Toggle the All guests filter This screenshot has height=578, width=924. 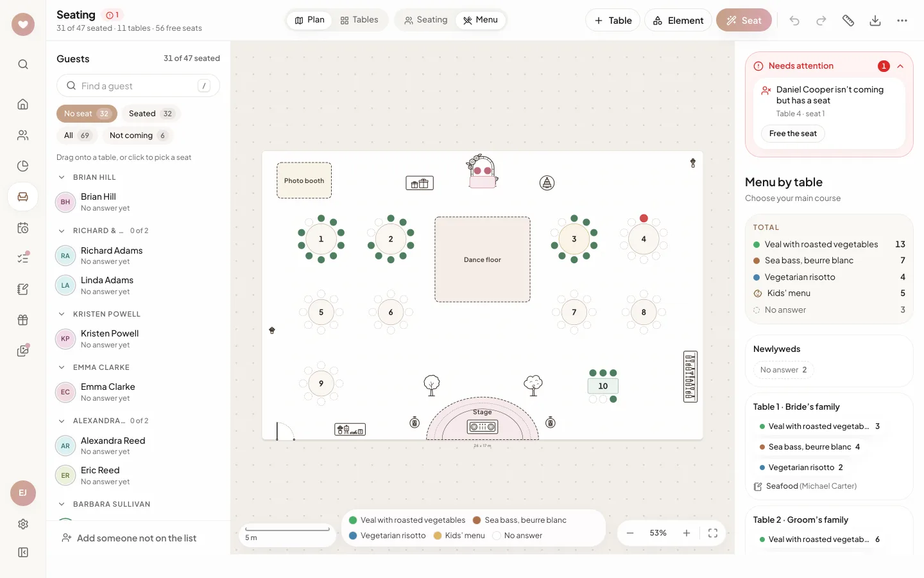tap(77, 136)
